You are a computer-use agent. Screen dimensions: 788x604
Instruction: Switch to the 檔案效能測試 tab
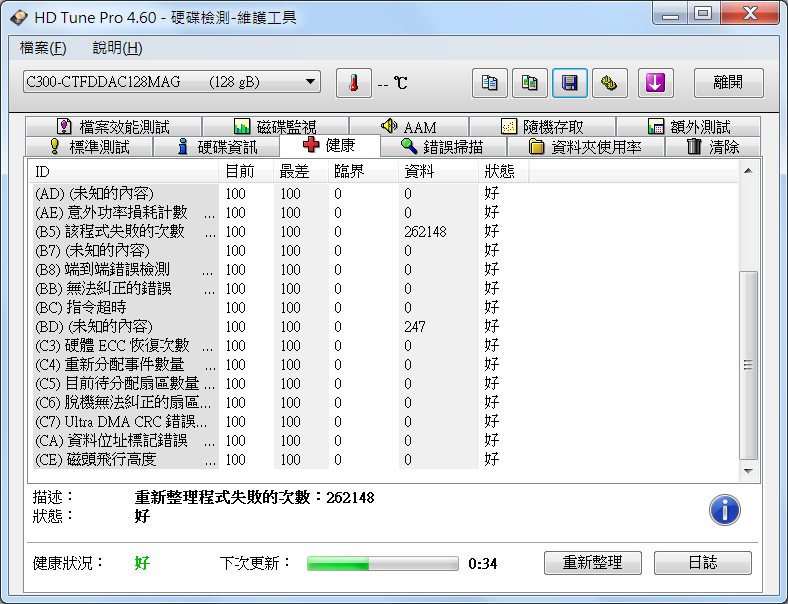114,126
